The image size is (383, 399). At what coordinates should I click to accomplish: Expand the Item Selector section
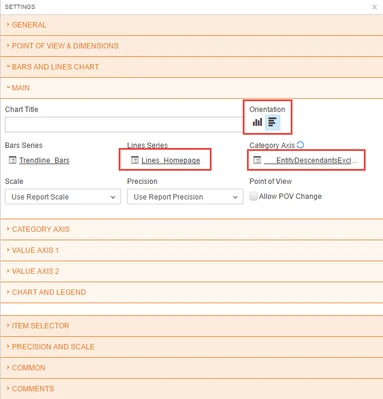tap(191, 326)
